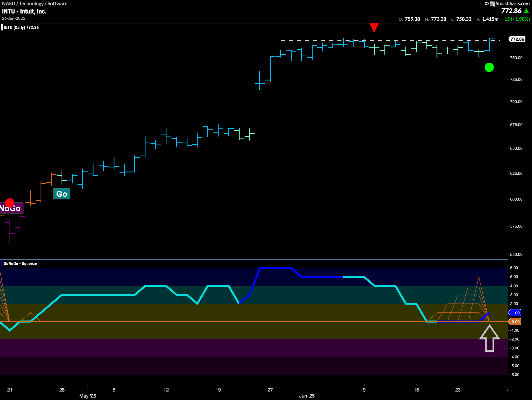
Task: Click the -6.00 squeeze axis label
Action: click(515, 374)
